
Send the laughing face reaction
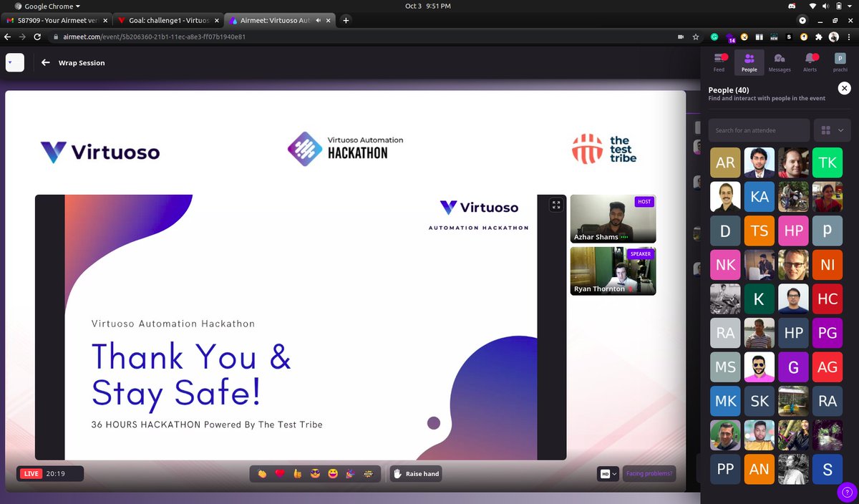click(x=333, y=474)
